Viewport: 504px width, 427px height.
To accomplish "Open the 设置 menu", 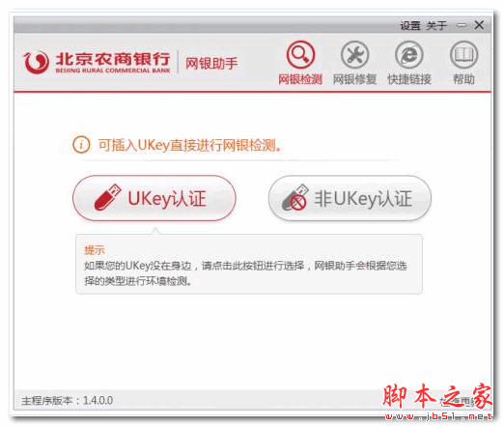I will click(x=410, y=25).
